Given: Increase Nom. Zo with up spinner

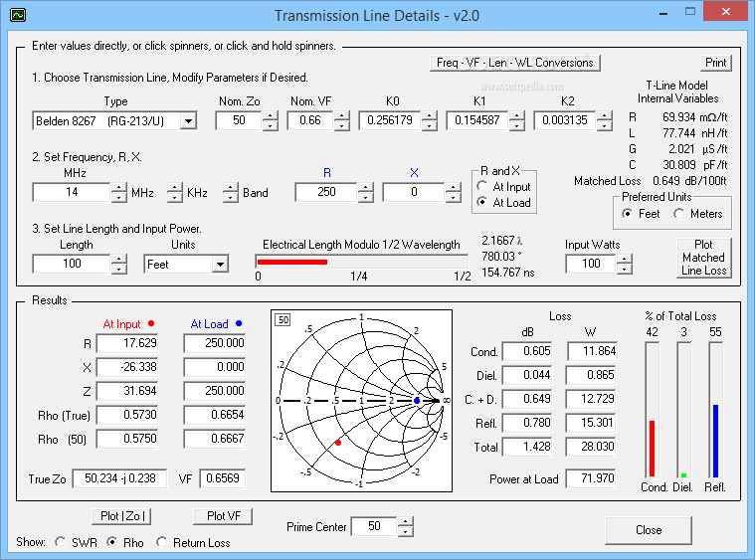Looking at the screenshot, I should [x=271, y=115].
